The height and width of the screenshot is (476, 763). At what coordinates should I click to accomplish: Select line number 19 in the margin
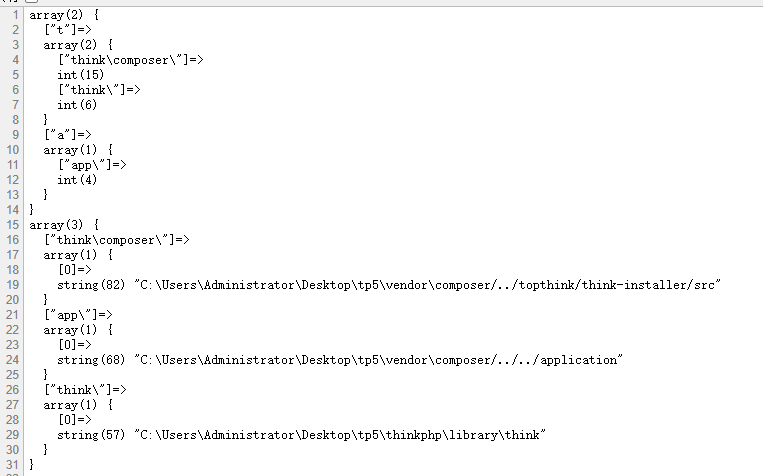(x=13, y=285)
